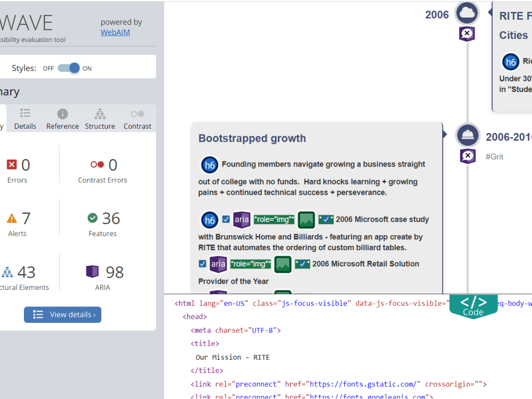This screenshot has height=399, width=532.
Task: Click the red Errors X icon
Action: click(x=12, y=164)
